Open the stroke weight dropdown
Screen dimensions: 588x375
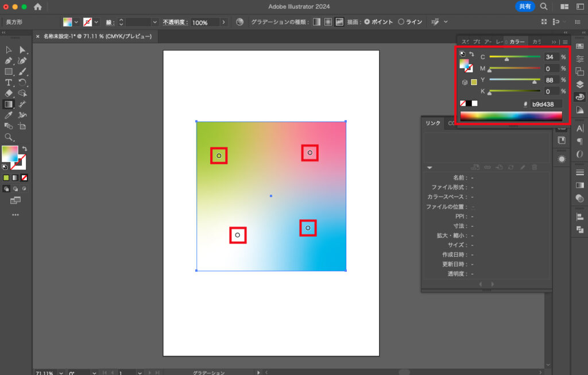tap(154, 22)
